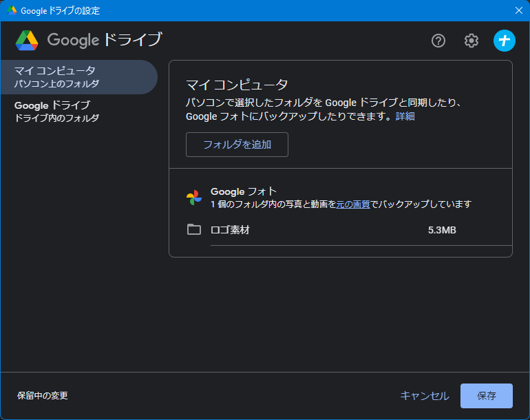Open settings via the gear icon

click(471, 41)
